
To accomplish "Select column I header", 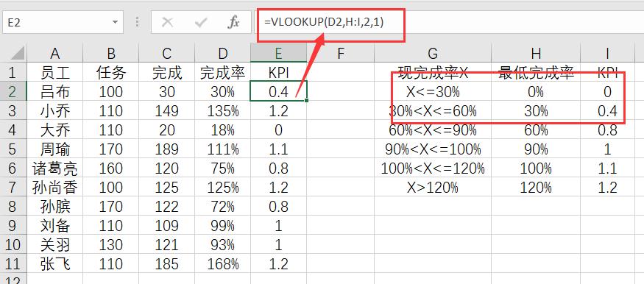I will point(607,53).
